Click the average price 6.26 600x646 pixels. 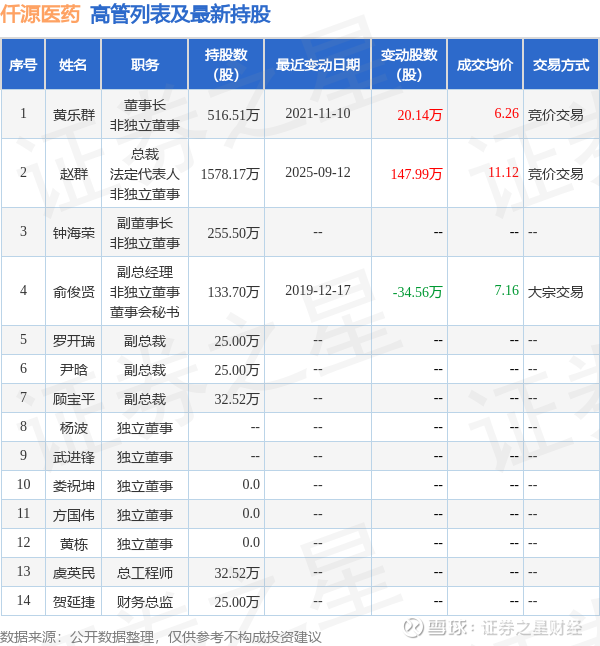(506, 113)
